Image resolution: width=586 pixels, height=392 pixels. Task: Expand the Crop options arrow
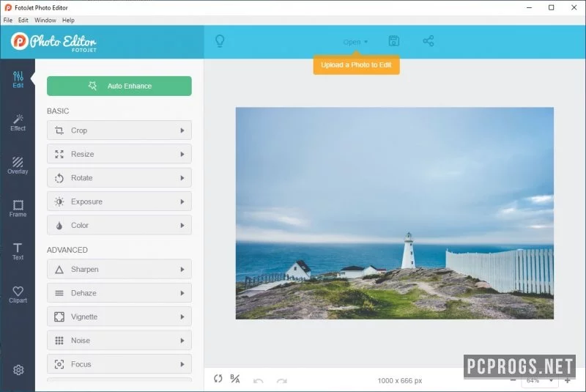click(182, 130)
